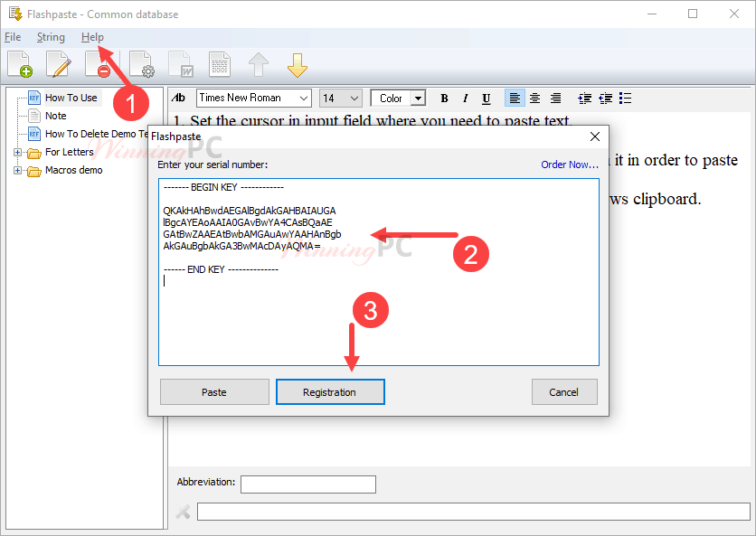This screenshot has width=756, height=536.
Task: Select the Macros demo folder
Action: tap(74, 170)
